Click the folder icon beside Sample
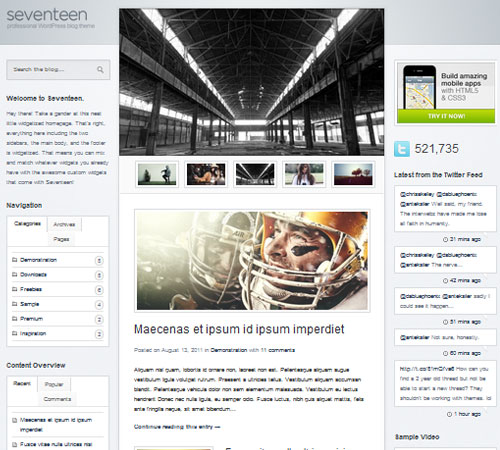The height and width of the screenshot is (450, 500). click(x=15, y=304)
